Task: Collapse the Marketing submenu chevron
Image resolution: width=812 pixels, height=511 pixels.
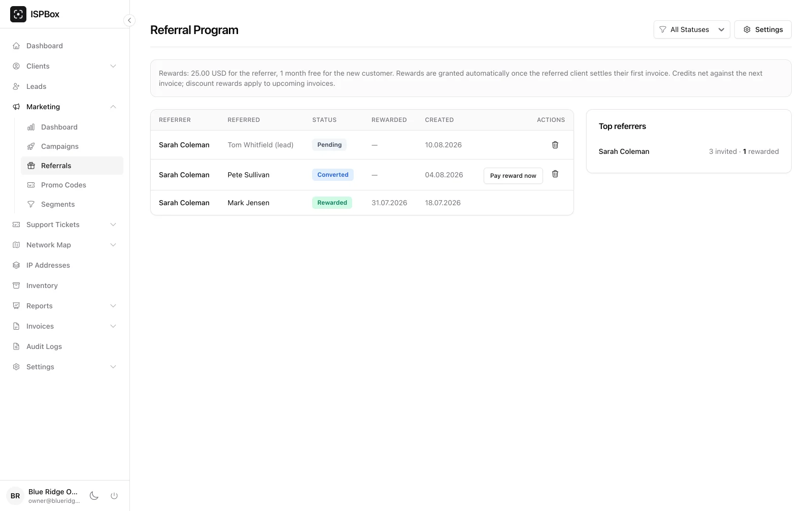Action: point(113,107)
